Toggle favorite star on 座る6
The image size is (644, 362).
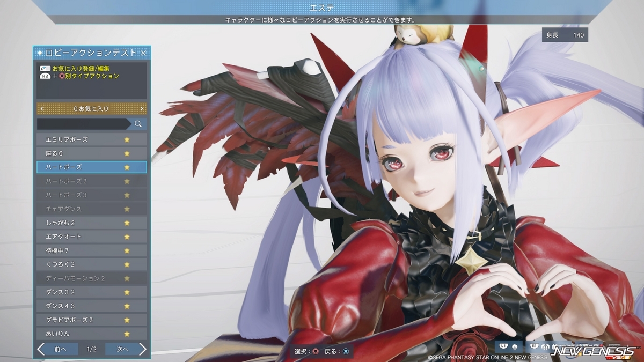pyautogui.click(x=127, y=153)
